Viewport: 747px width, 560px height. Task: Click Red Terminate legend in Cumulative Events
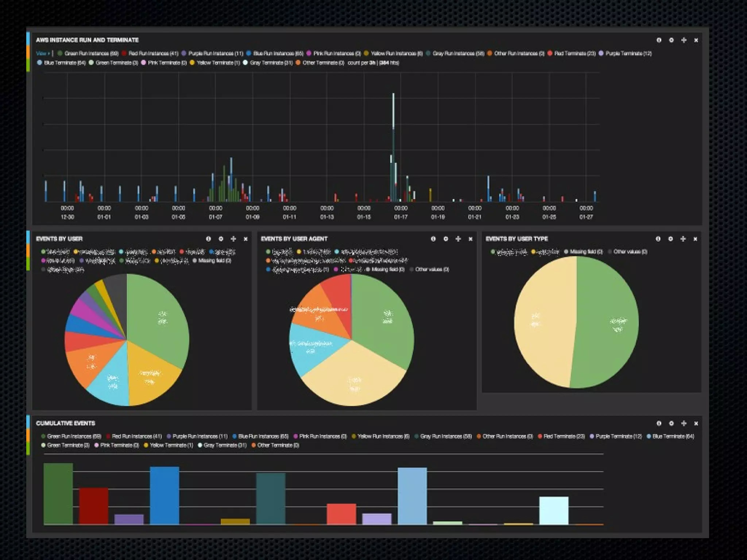(564, 436)
